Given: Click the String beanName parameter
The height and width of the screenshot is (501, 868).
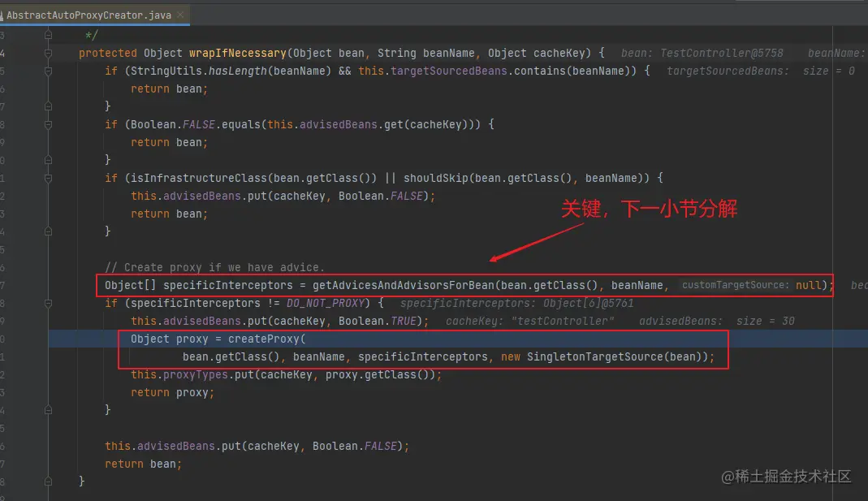Looking at the screenshot, I should click(425, 53).
